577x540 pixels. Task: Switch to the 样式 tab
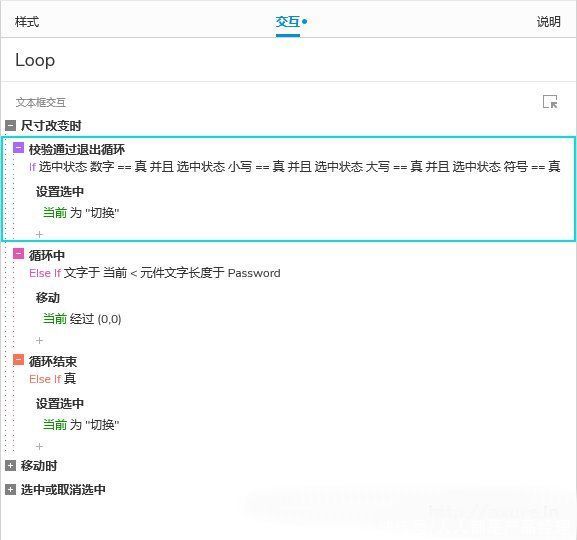pyautogui.click(x=27, y=21)
